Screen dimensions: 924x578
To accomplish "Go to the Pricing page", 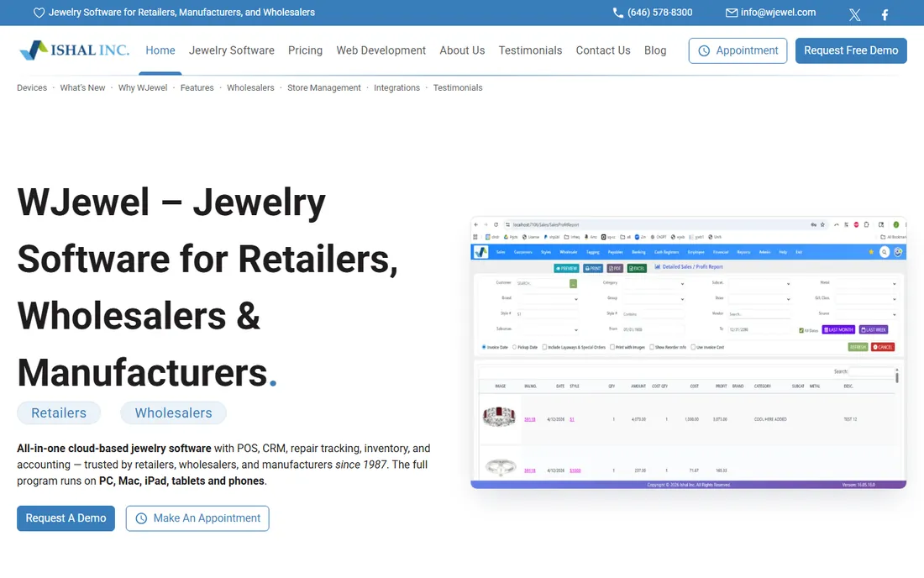I will (305, 50).
